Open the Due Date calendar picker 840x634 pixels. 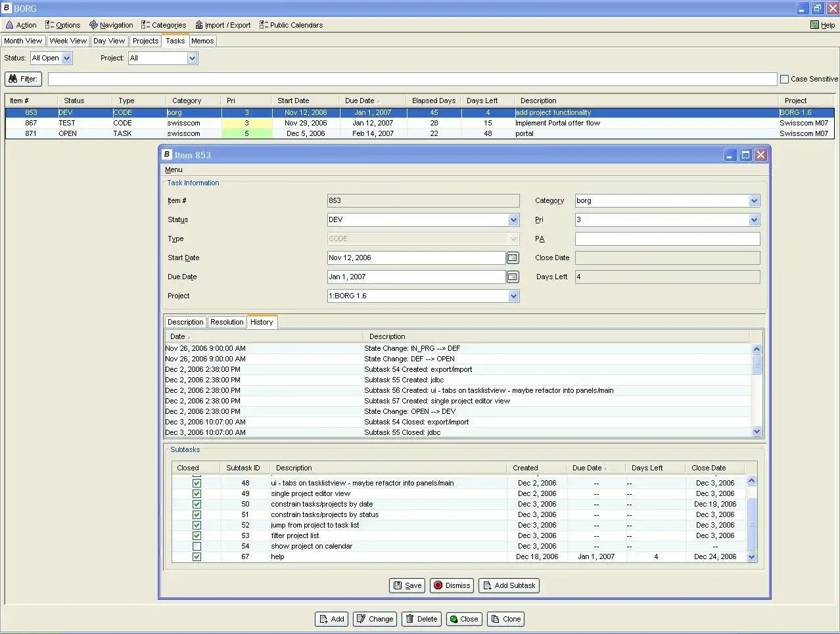(513, 277)
